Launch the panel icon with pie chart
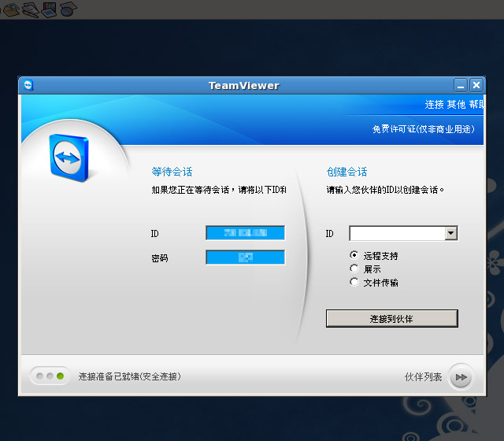Viewport: 504px width, 441px height. point(69,9)
